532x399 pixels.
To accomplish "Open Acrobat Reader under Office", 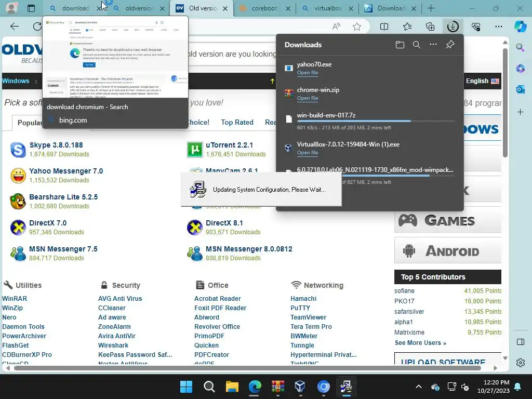I will point(218,299).
